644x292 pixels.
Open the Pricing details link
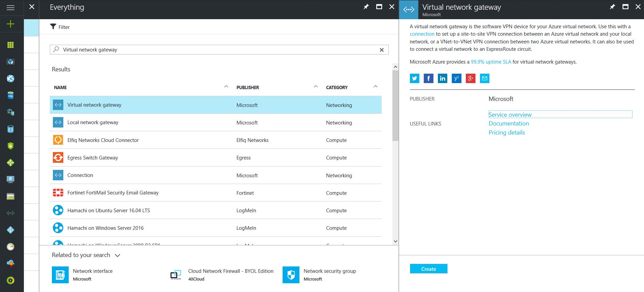click(x=507, y=133)
